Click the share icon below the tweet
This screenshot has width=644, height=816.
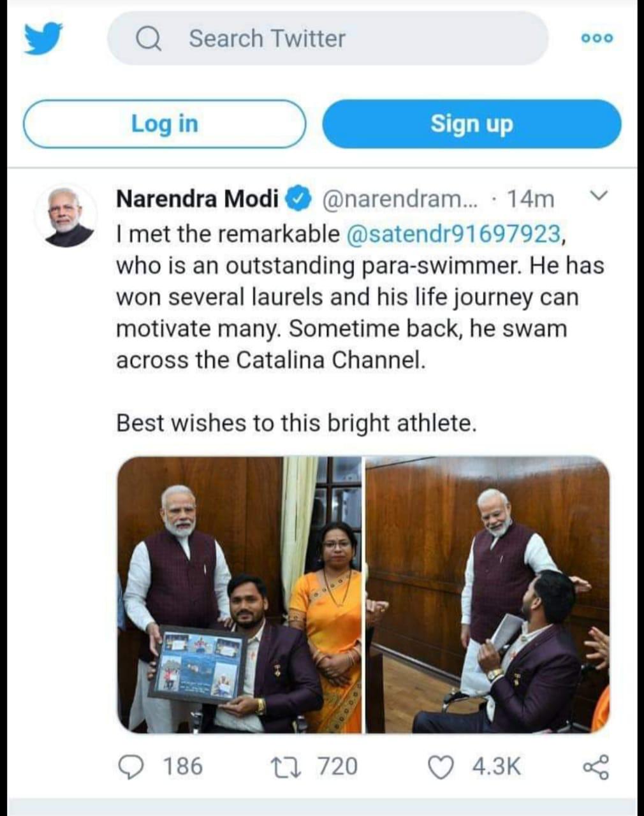point(596,766)
